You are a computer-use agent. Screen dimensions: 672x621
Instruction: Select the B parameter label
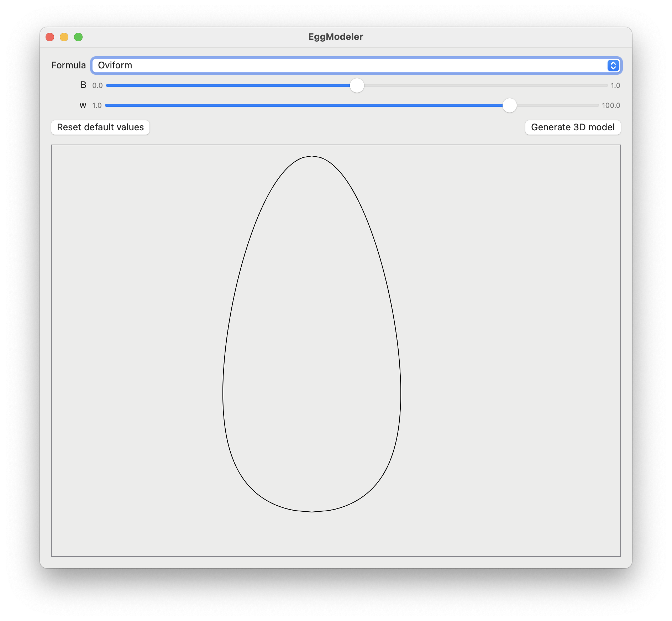[84, 85]
